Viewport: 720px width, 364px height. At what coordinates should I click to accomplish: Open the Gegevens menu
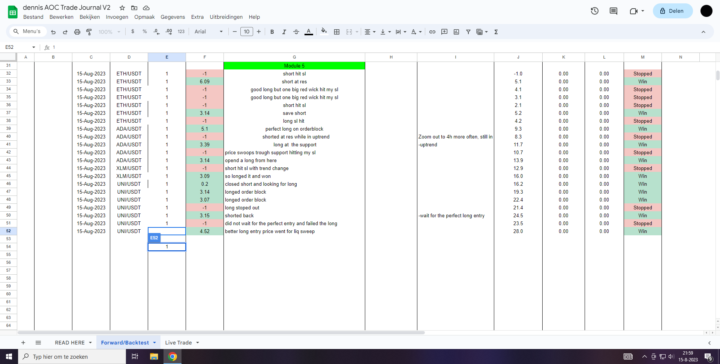coord(173,17)
